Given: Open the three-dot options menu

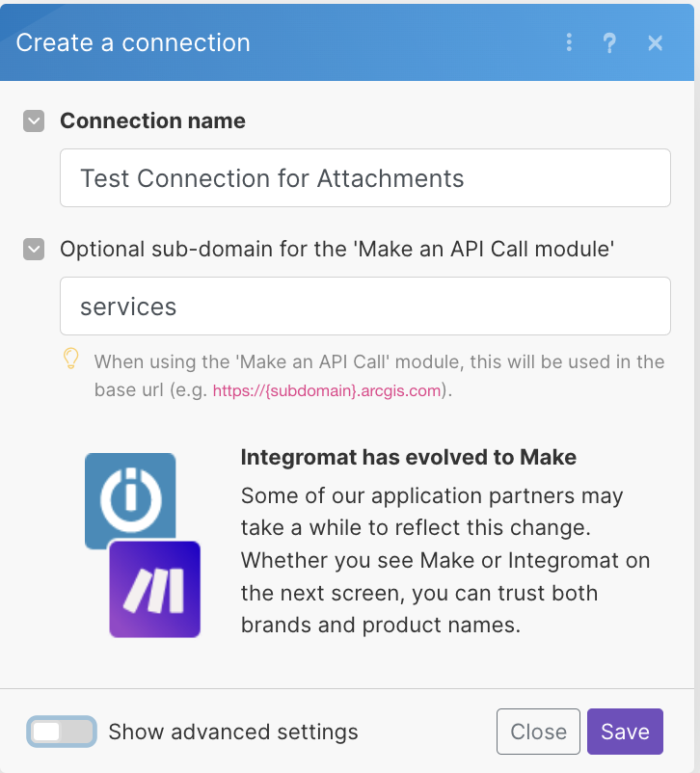Looking at the screenshot, I should pyautogui.click(x=568, y=43).
